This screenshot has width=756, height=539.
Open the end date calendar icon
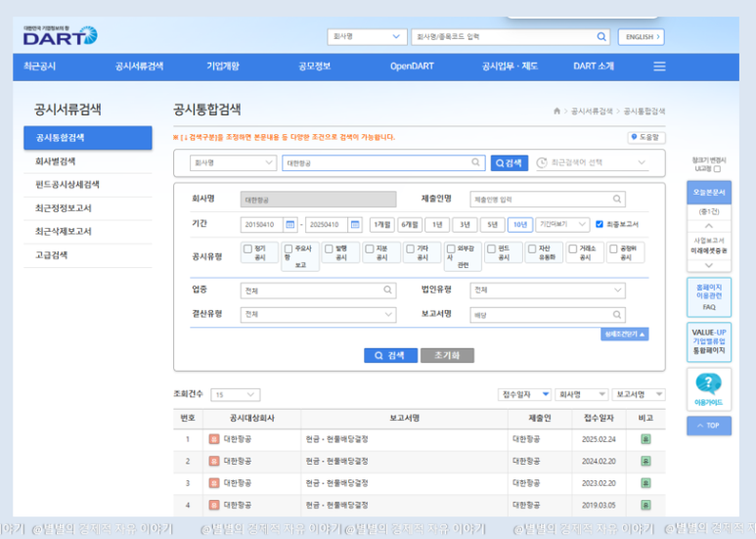[x=355, y=225]
